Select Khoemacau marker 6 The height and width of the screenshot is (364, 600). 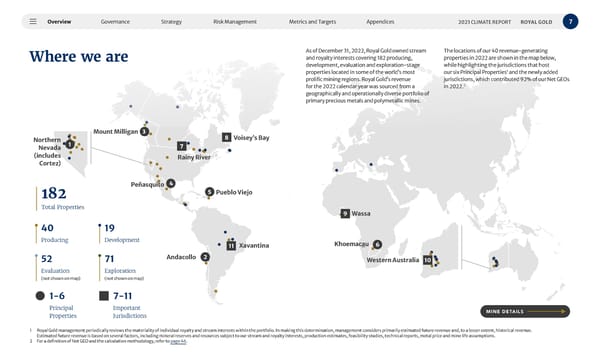coord(377,244)
